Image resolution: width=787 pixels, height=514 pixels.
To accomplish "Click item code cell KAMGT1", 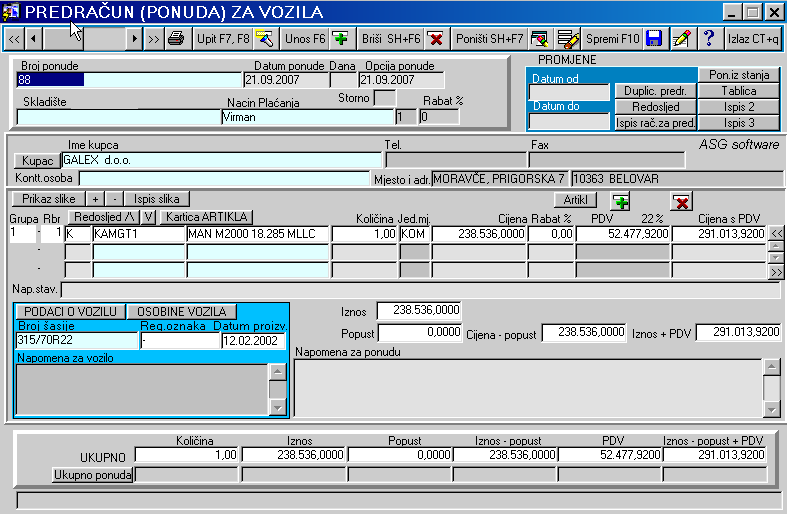I will coord(139,234).
